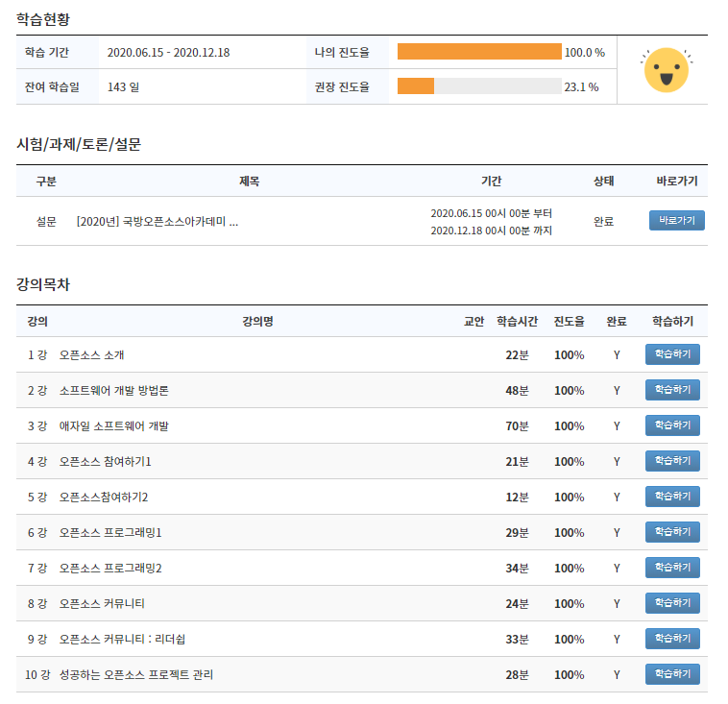Click the 70분 study time value
Image resolution: width=728 pixels, height=704 pixels.
518,426
